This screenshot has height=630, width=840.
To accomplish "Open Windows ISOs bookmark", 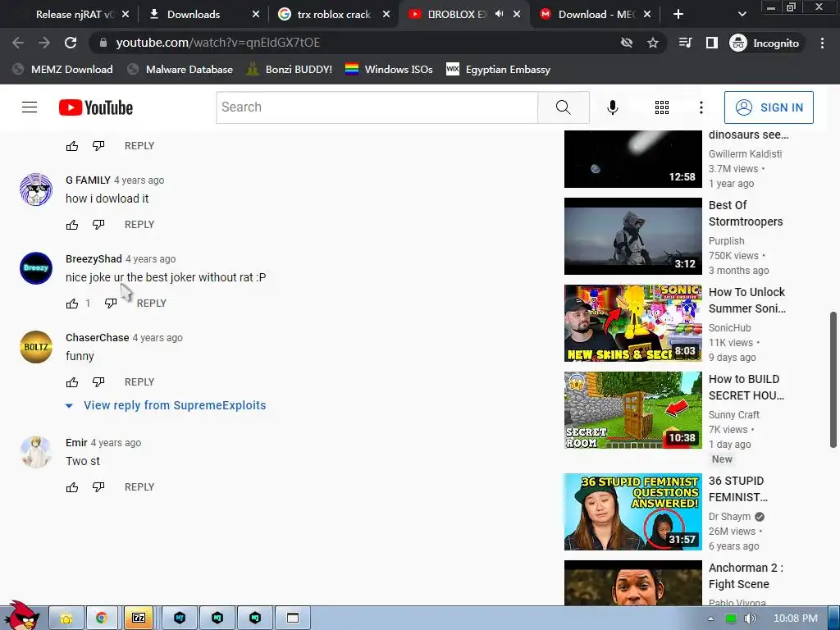I will point(389,70).
